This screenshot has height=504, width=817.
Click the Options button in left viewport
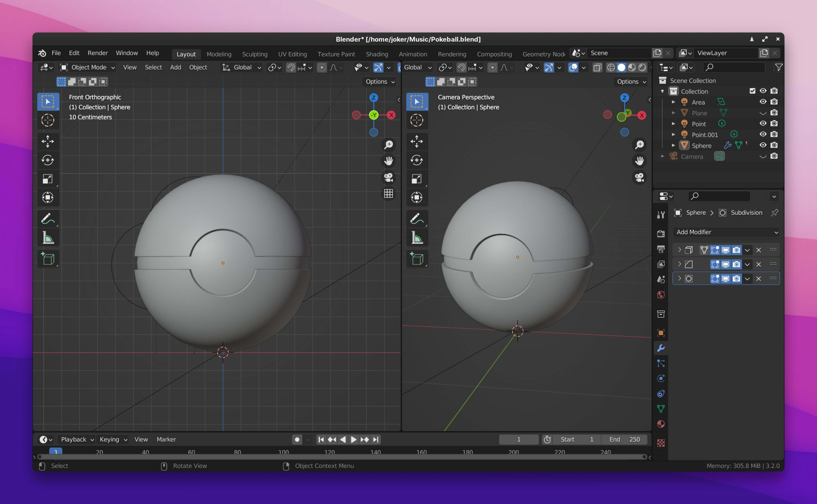[380, 82]
